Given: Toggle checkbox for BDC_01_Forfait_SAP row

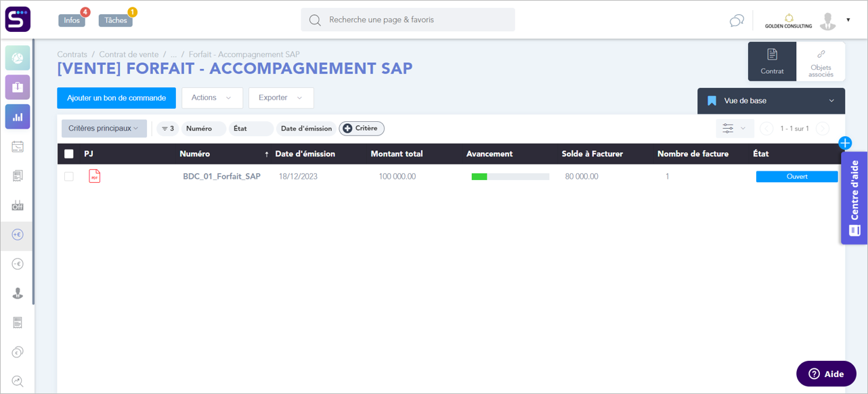Looking at the screenshot, I should (x=68, y=177).
